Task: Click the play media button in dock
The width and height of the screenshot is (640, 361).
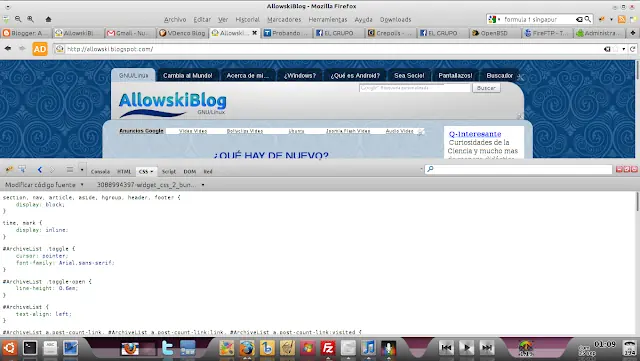Action: click(467, 348)
